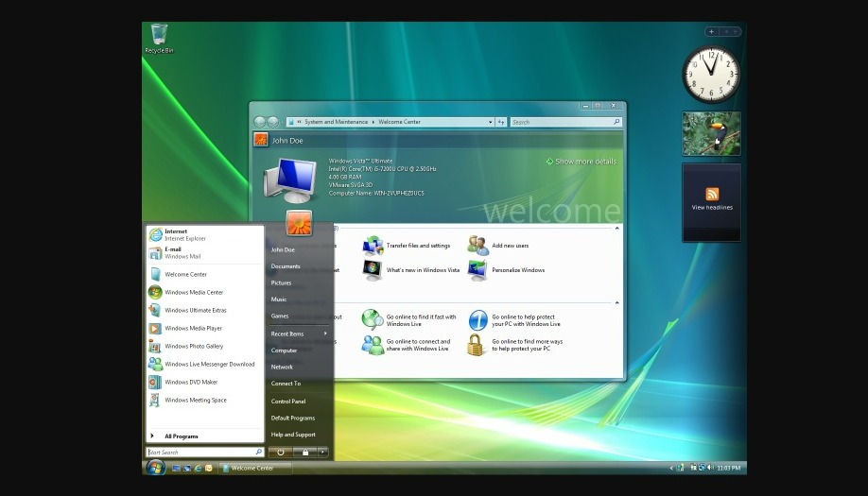Click the Switch between windows quick launch icon

click(187, 469)
